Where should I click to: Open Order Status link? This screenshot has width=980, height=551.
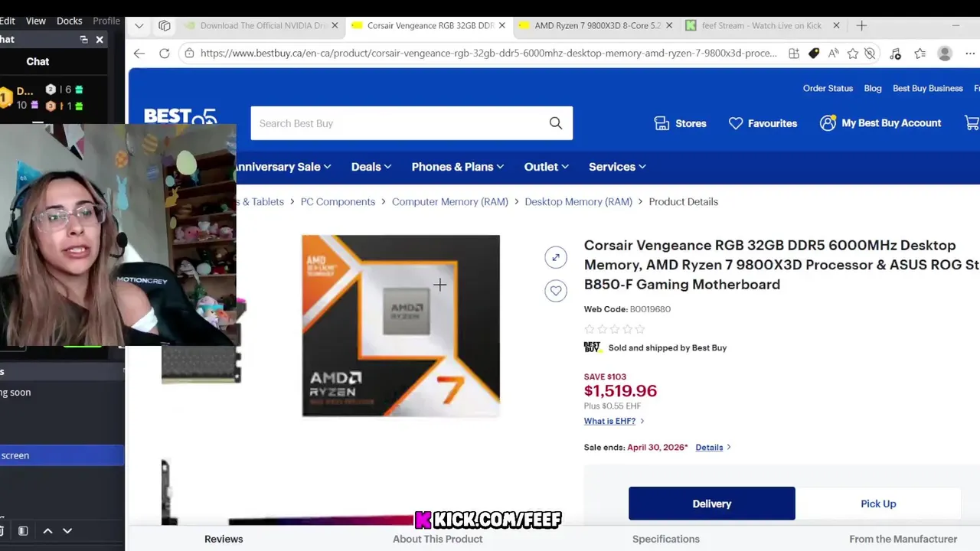[828, 88]
